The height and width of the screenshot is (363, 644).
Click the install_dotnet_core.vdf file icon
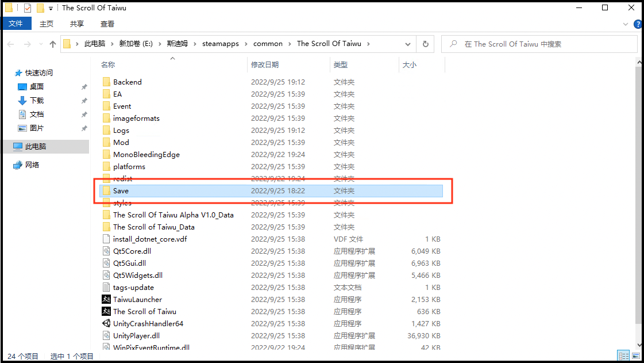pos(106,239)
